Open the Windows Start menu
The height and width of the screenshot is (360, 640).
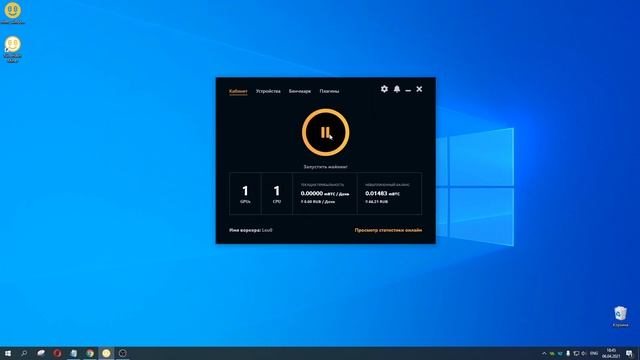pos(8,353)
